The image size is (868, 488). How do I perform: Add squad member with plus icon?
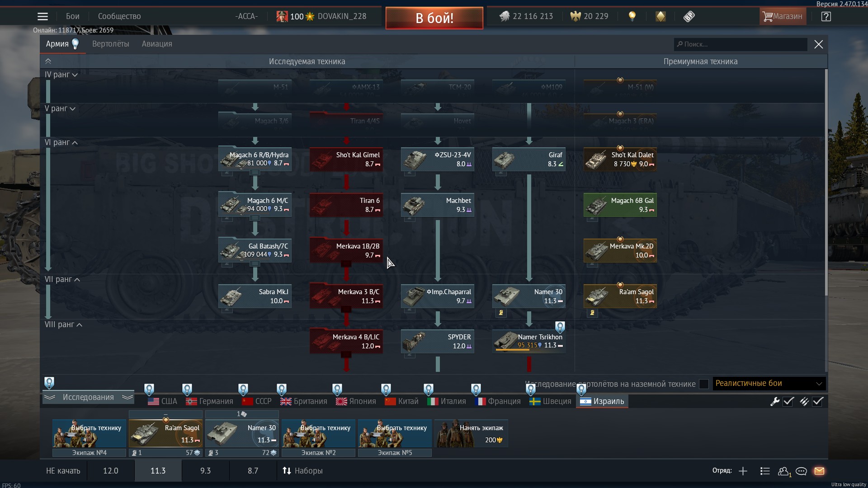743,471
